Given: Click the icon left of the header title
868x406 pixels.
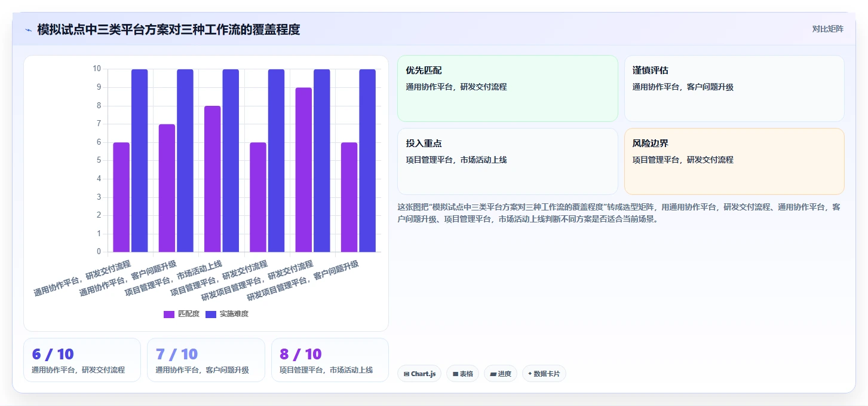Looking at the screenshot, I should (28, 30).
